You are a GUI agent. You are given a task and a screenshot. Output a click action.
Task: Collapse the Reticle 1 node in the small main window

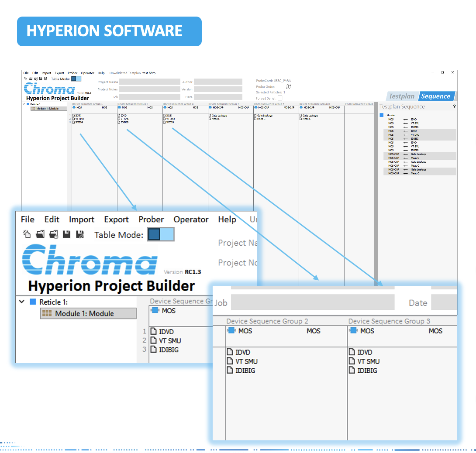click(x=24, y=104)
